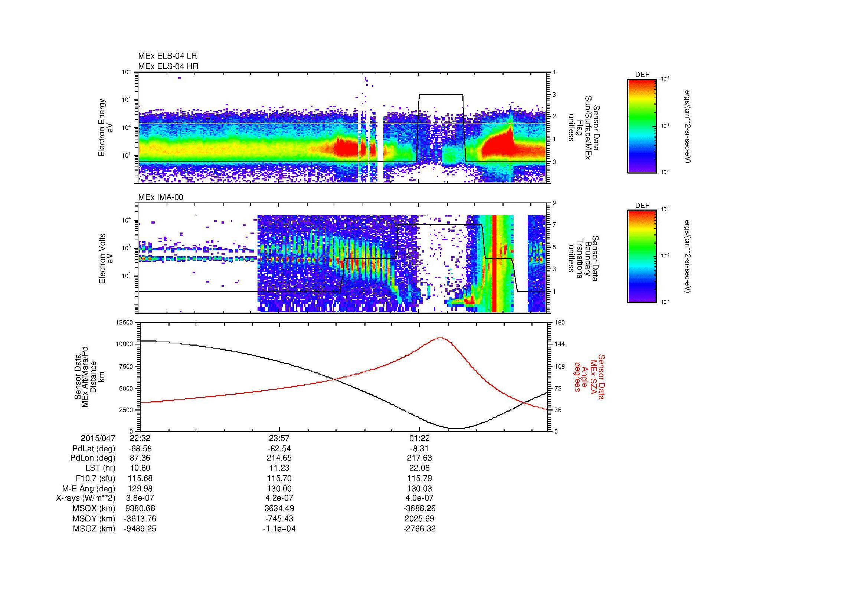Click X-rays value 4.0e-07

click(x=419, y=498)
